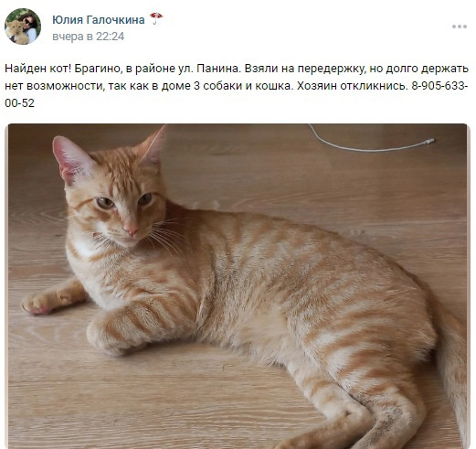Click the opening words 'Найден кот!'

point(38,69)
